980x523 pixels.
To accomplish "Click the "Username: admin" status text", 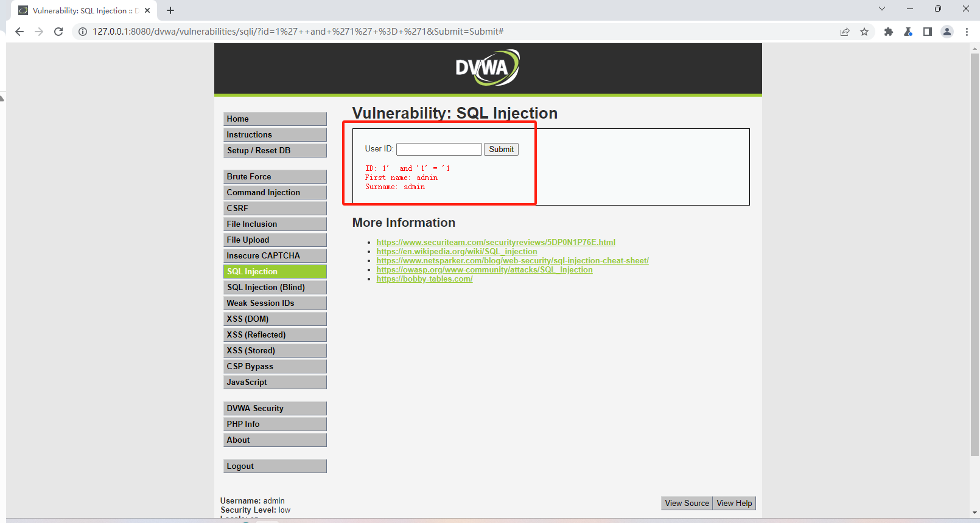I will point(253,501).
